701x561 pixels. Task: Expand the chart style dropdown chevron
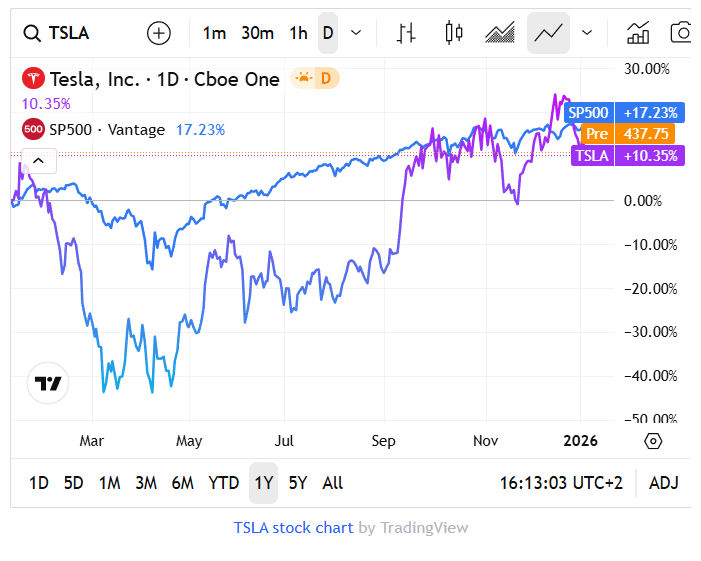point(587,33)
